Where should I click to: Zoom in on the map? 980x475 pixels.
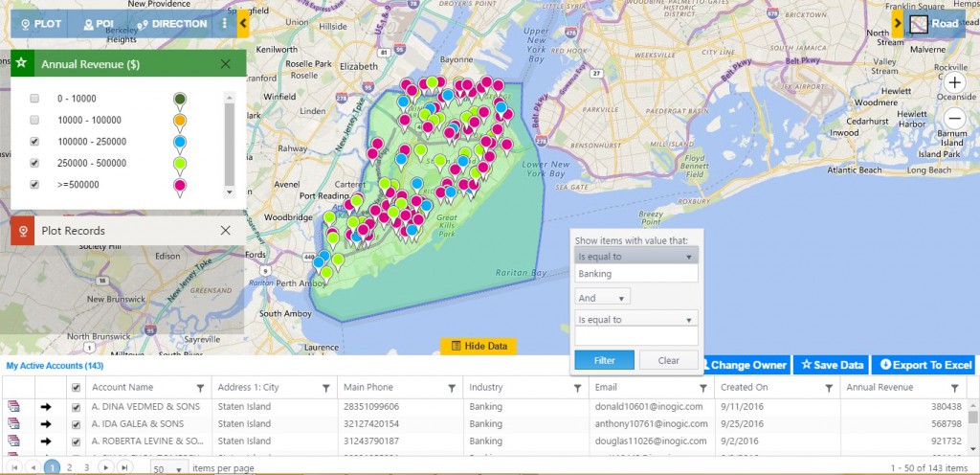click(954, 83)
